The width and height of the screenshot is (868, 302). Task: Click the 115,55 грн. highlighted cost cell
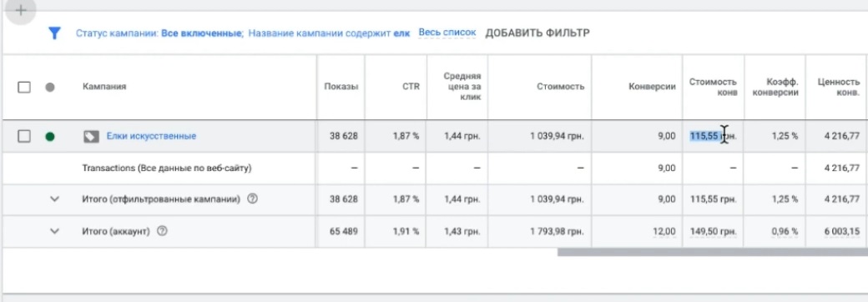(x=713, y=136)
